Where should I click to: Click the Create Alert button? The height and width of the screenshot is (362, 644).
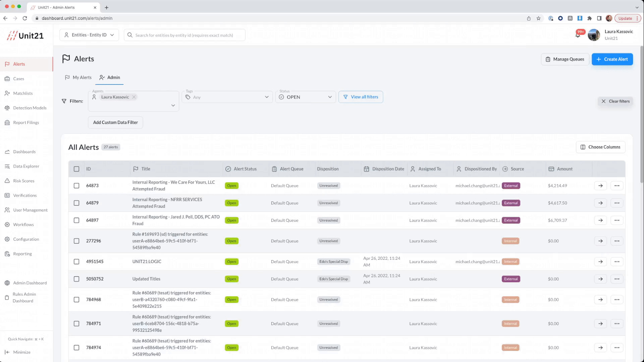coord(612,59)
